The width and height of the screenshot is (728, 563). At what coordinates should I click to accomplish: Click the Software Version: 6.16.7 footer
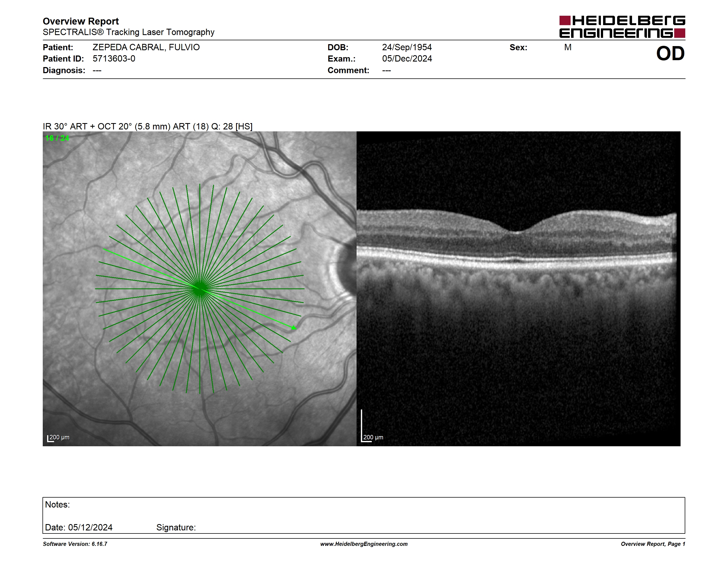tap(75, 544)
